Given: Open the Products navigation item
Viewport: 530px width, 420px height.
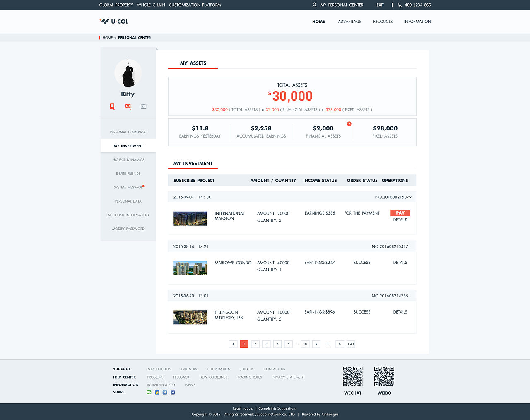Looking at the screenshot, I should point(383,22).
